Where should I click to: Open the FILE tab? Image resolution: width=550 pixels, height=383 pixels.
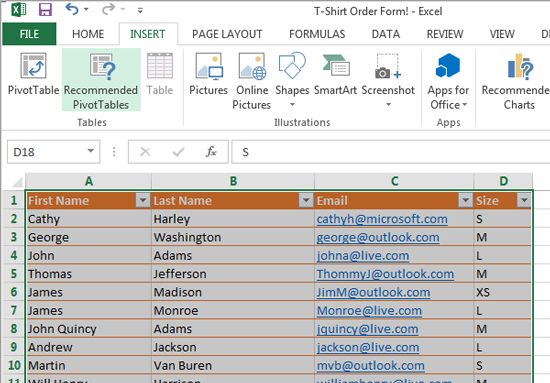pos(29,34)
